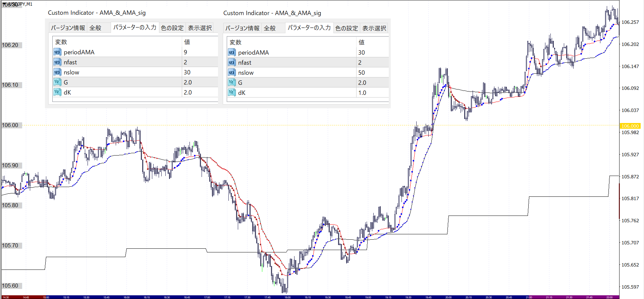
Task: Click the nslow label in the row with value 50
Action: [x=246, y=72]
